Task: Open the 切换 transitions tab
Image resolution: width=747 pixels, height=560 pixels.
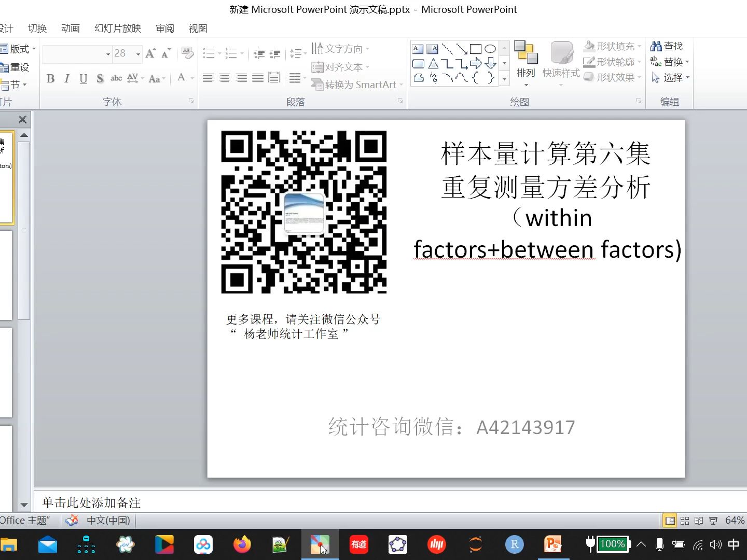Action: pos(37,29)
